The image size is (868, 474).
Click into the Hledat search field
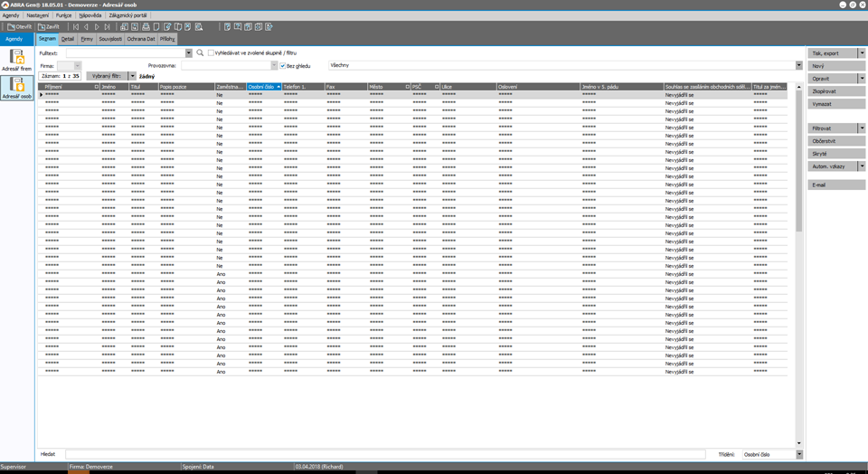pyautogui.click(x=385, y=455)
